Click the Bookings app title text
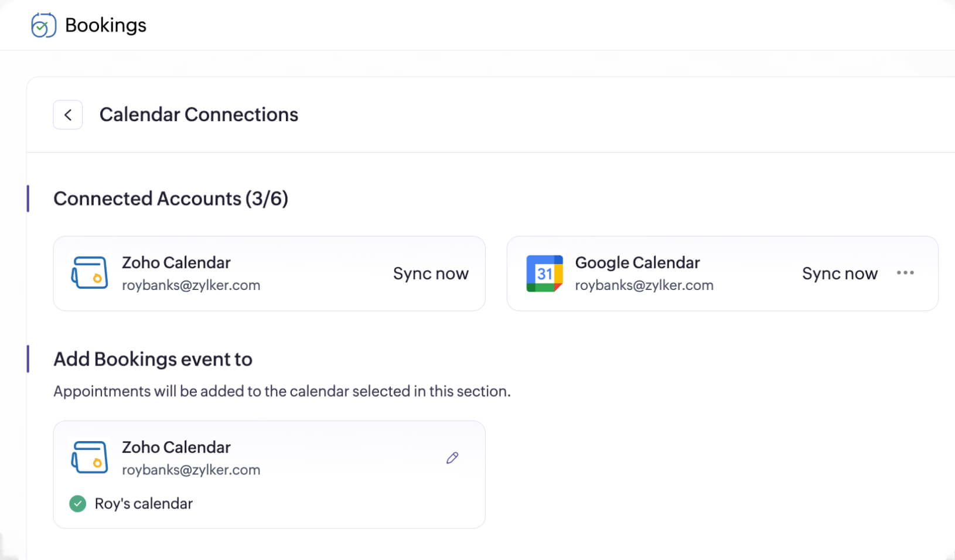 [x=105, y=25]
